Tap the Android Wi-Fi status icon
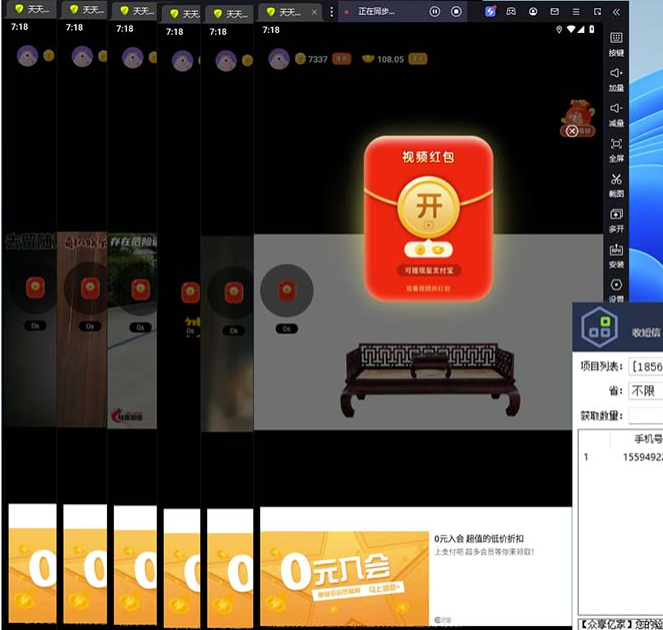663x630 pixels. [x=571, y=29]
